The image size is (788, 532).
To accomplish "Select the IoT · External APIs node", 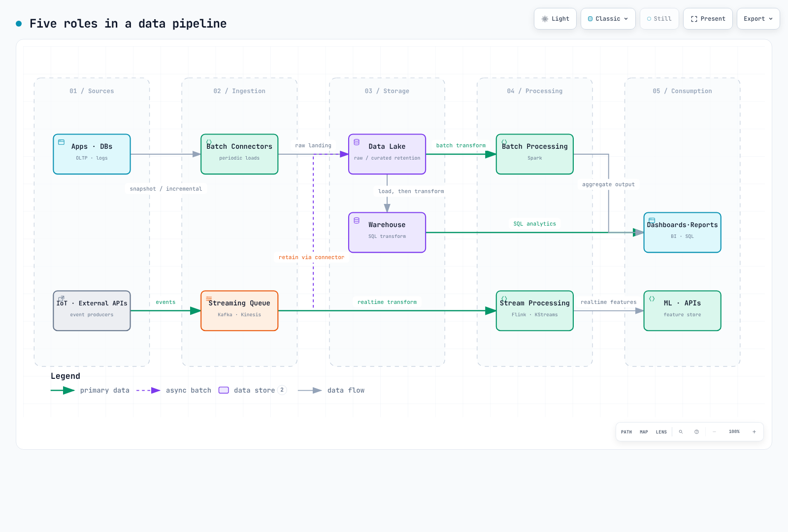I will (92, 311).
